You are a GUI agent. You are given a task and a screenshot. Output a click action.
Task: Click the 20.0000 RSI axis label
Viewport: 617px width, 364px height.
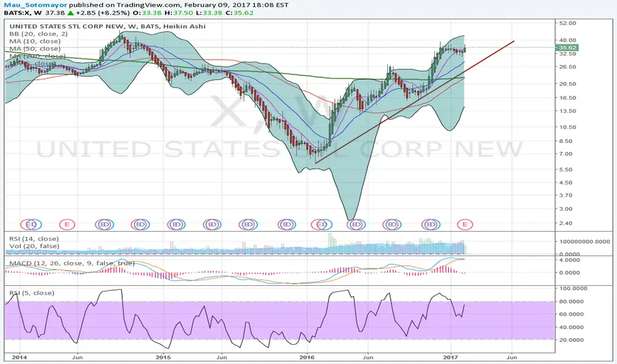[x=571, y=340]
